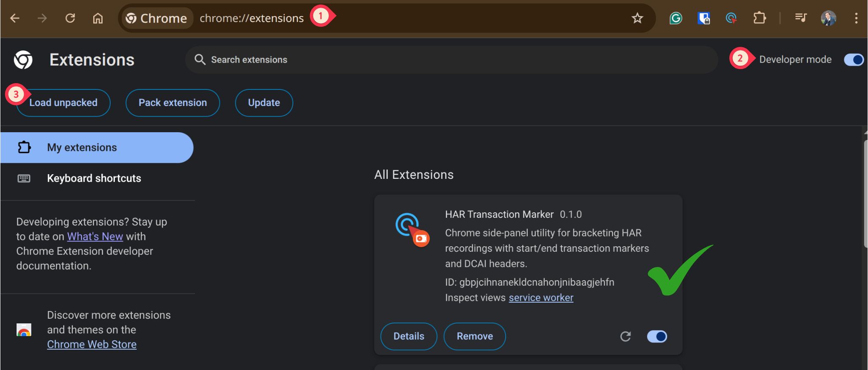Click the Developer mode label text
The width and height of the screenshot is (868, 370).
coord(795,60)
